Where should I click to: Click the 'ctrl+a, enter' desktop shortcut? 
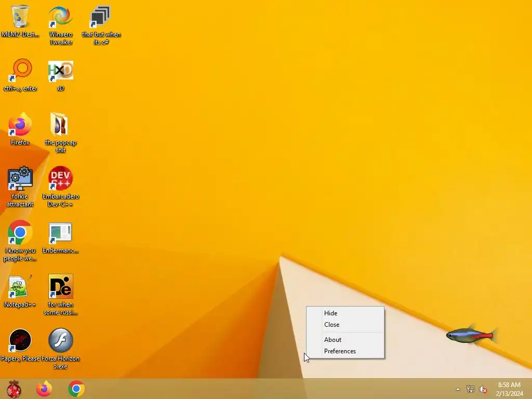pyautogui.click(x=20, y=75)
